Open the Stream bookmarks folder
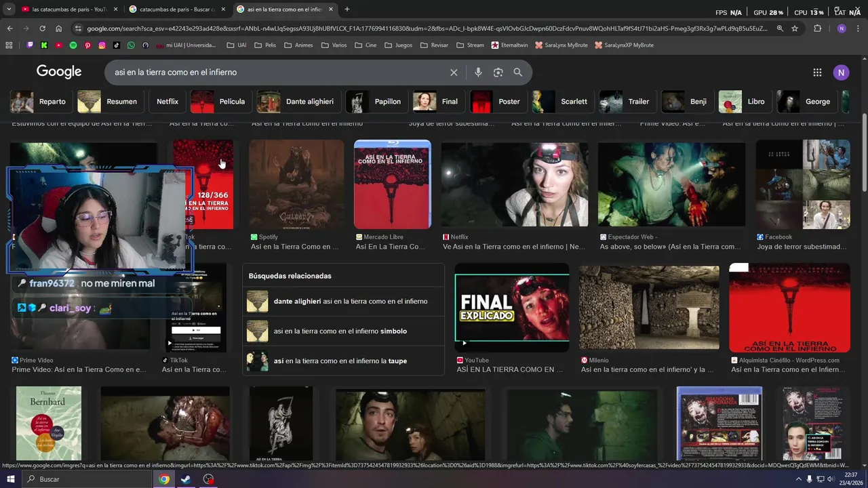This screenshot has height=488, width=868. pyautogui.click(x=470, y=45)
